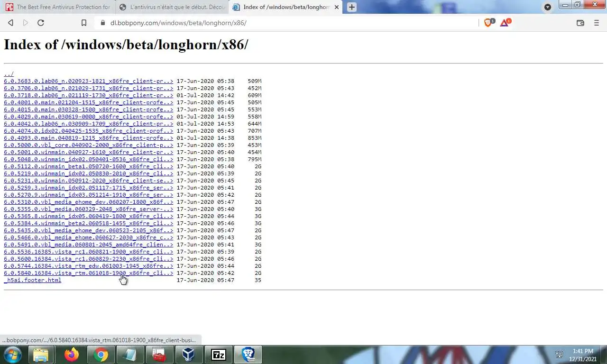607x364 pixels.
Task: Open the tab search dropdown arrow
Action: pos(548,7)
